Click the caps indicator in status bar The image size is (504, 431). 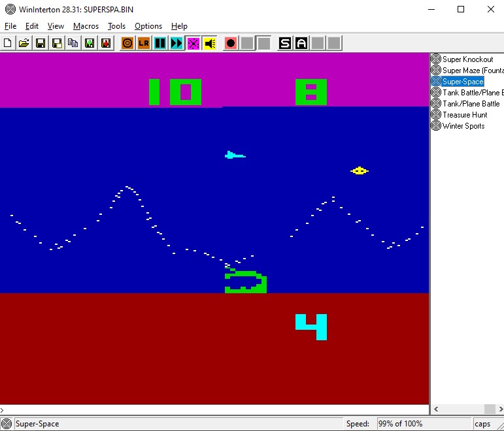tap(482, 424)
